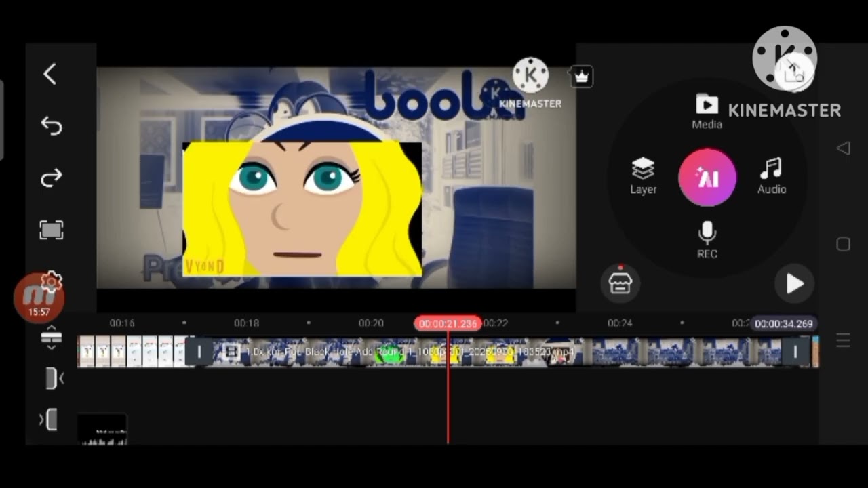Open the Media browser
The height and width of the screenshot is (488, 868).
707,112
